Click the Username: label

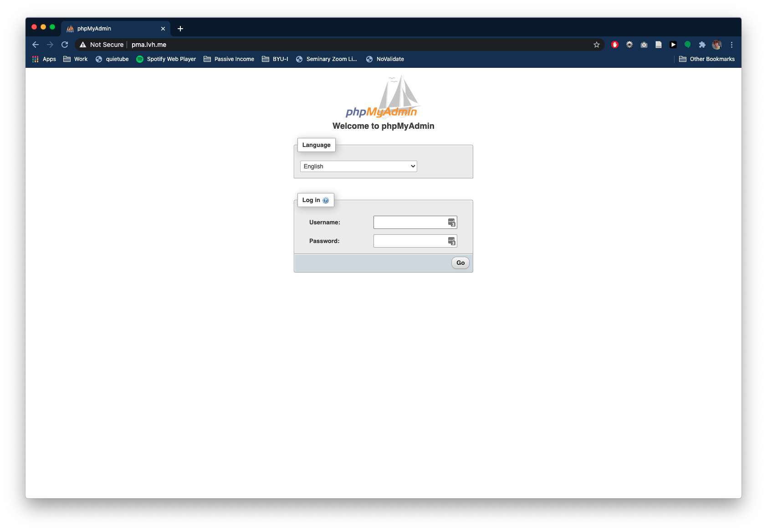[325, 223]
